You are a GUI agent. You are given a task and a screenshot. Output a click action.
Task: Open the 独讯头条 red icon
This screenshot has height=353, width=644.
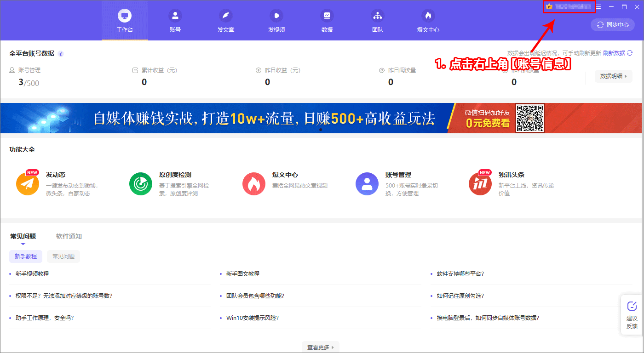point(480,184)
